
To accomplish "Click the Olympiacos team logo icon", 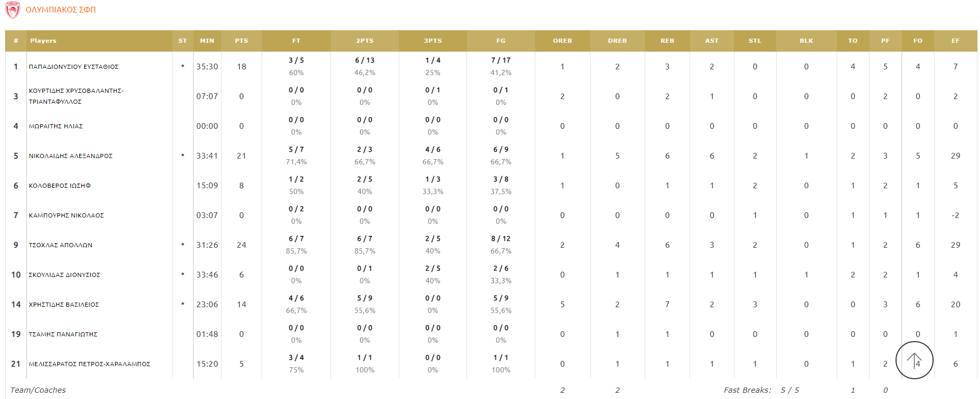I will pos(13,10).
